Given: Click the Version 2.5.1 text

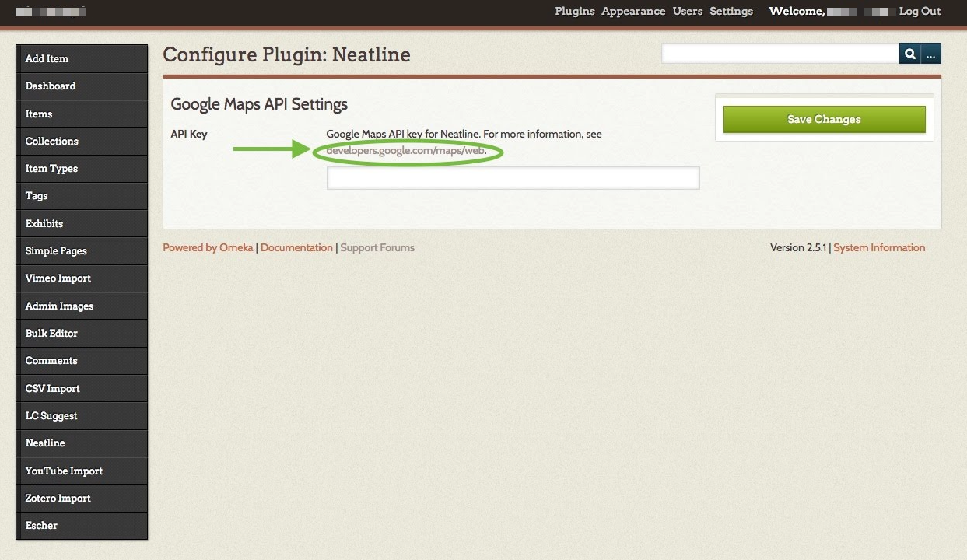Looking at the screenshot, I should point(798,247).
